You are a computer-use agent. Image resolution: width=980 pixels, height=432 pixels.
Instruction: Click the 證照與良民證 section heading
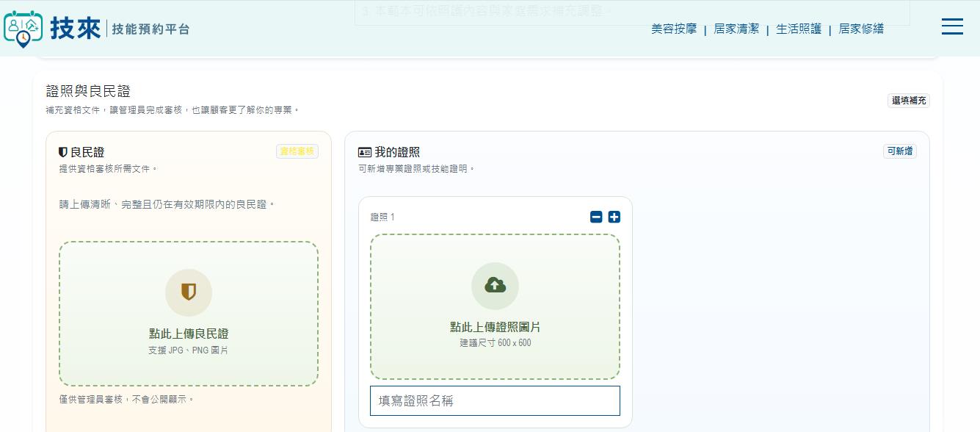88,91
